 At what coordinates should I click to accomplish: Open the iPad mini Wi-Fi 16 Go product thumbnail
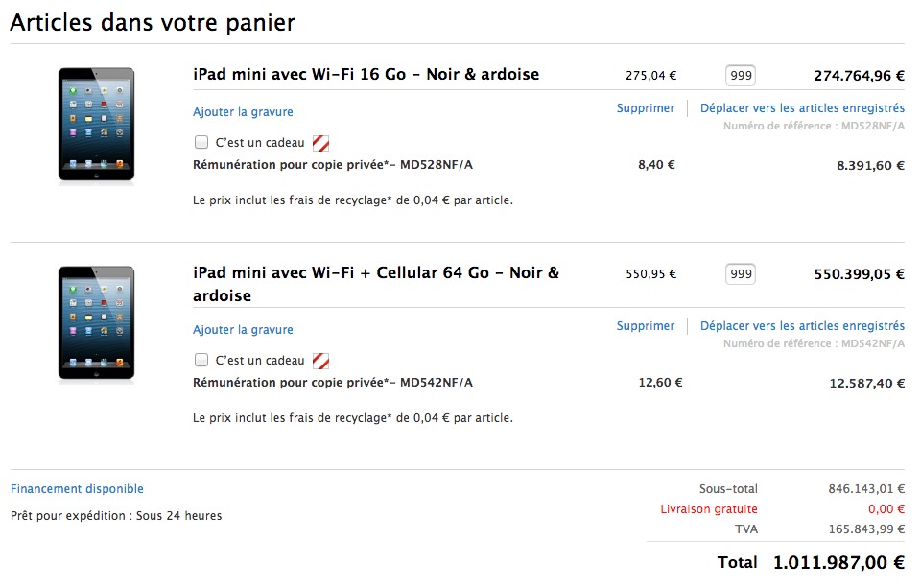tap(96, 125)
